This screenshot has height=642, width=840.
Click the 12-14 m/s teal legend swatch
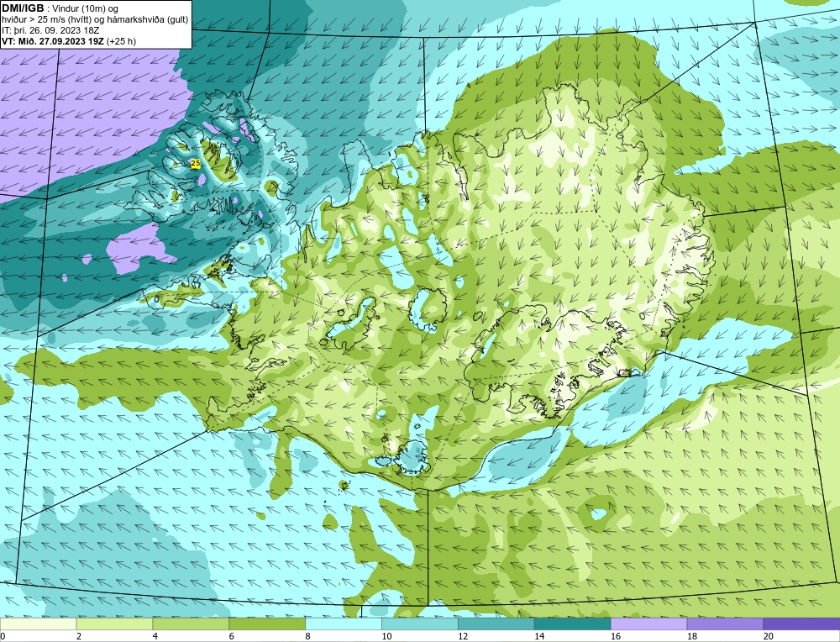[496, 624]
